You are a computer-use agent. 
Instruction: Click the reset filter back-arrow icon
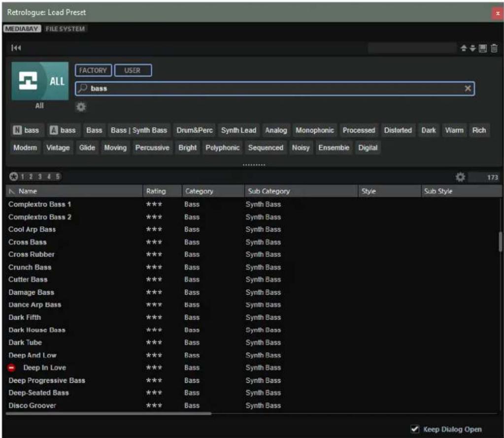click(x=16, y=48)
